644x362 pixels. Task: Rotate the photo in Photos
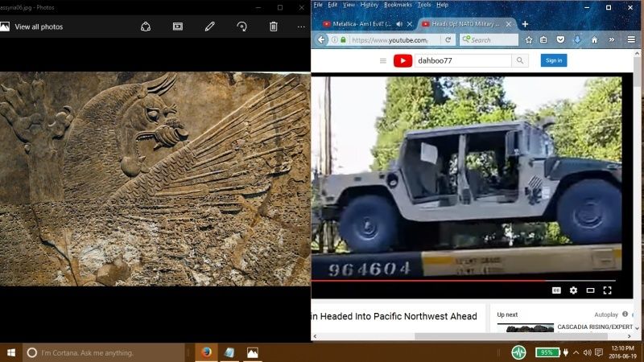coord(242,27)
